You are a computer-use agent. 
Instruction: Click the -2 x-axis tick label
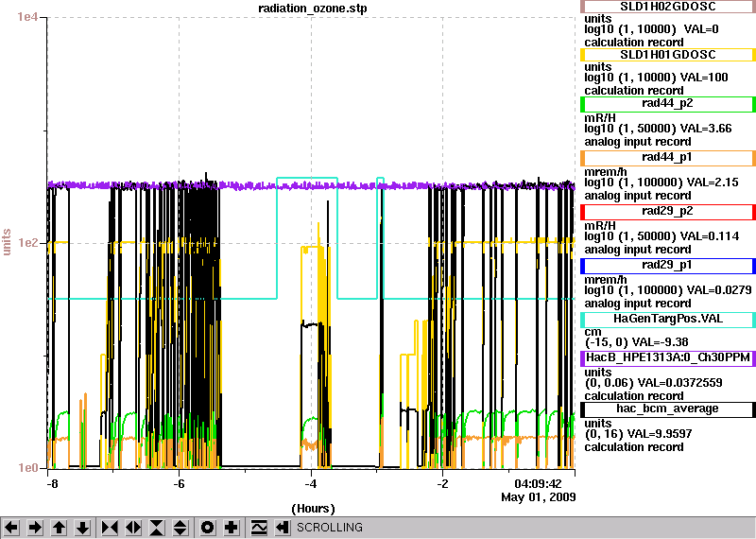pos(442,484)
